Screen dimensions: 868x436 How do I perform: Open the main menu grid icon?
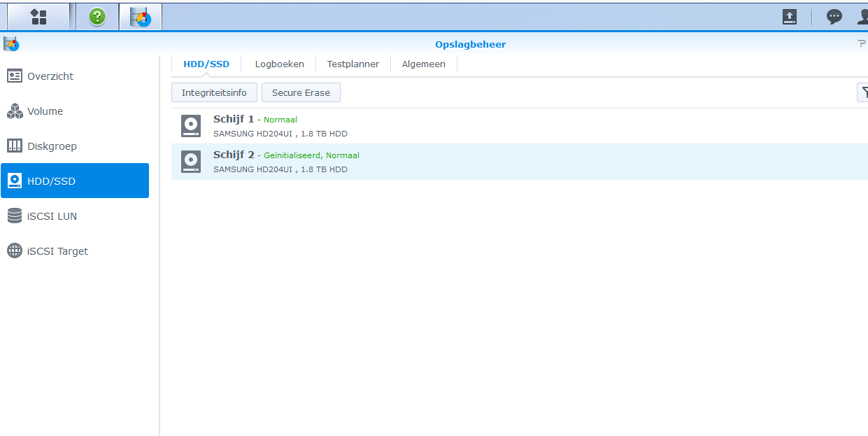coord(38,17)
